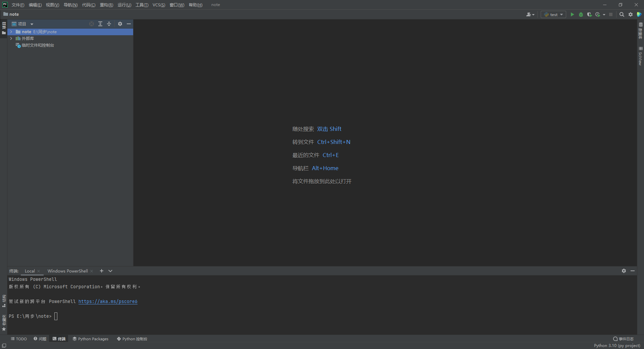
Task: Close the Windows PowerShell terminal tab
Action: click(92, 271)
